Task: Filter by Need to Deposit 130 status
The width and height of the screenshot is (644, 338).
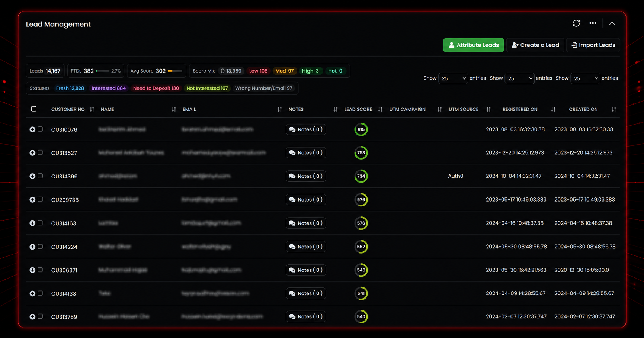Action: tap(156, 88)
